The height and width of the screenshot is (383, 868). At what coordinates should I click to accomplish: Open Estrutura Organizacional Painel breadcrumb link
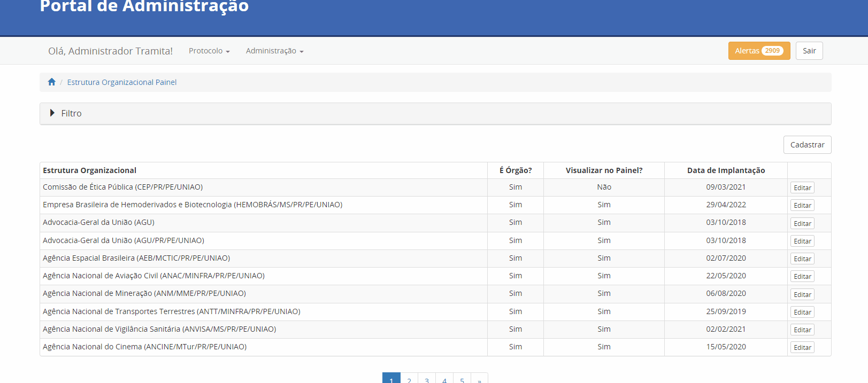(122, 82)
